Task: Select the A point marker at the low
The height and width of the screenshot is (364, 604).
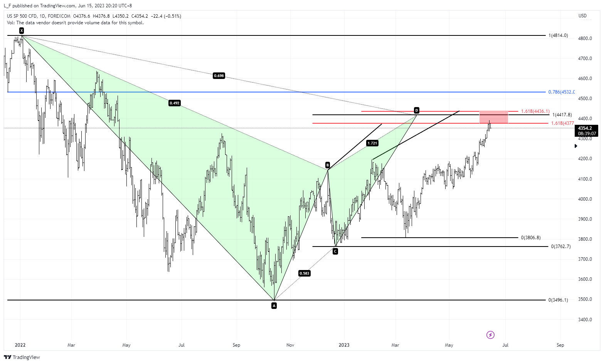Action: pyautogui.click(x=274, y=305)
